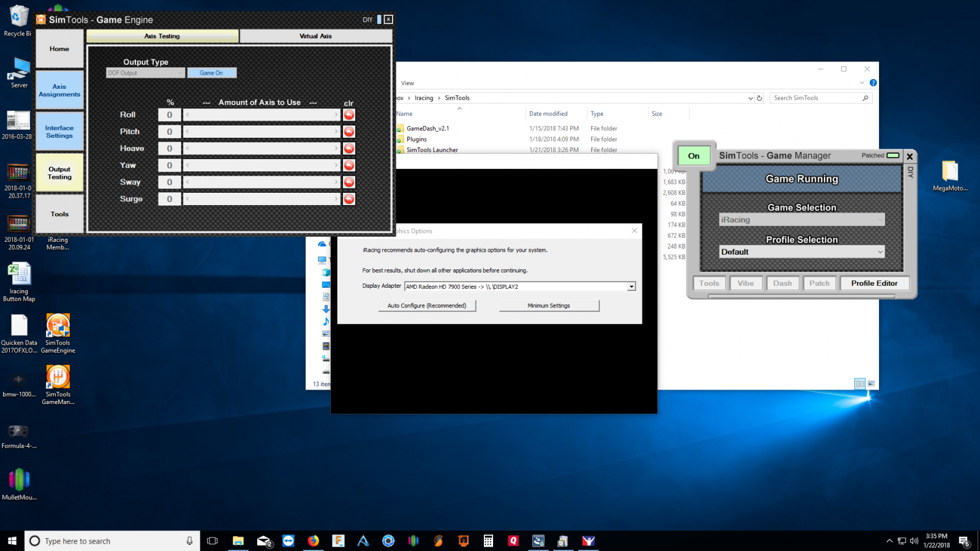Open Quicken from the taskbar

[513, 541]
